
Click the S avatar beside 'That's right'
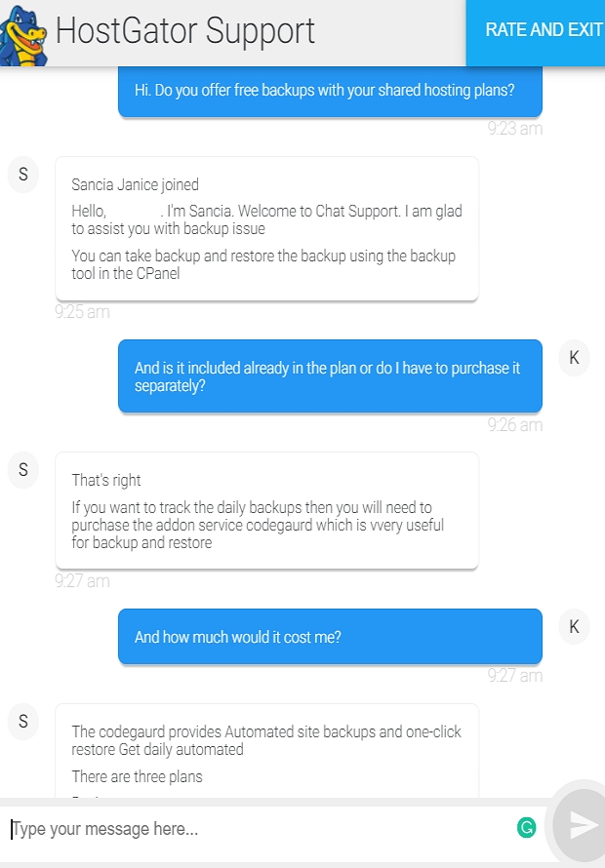(x=22, y=470)
